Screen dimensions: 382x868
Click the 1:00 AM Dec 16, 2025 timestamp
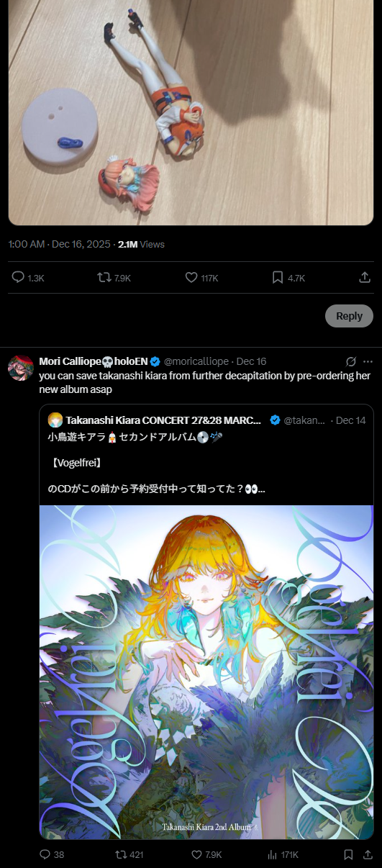point(60,244)
